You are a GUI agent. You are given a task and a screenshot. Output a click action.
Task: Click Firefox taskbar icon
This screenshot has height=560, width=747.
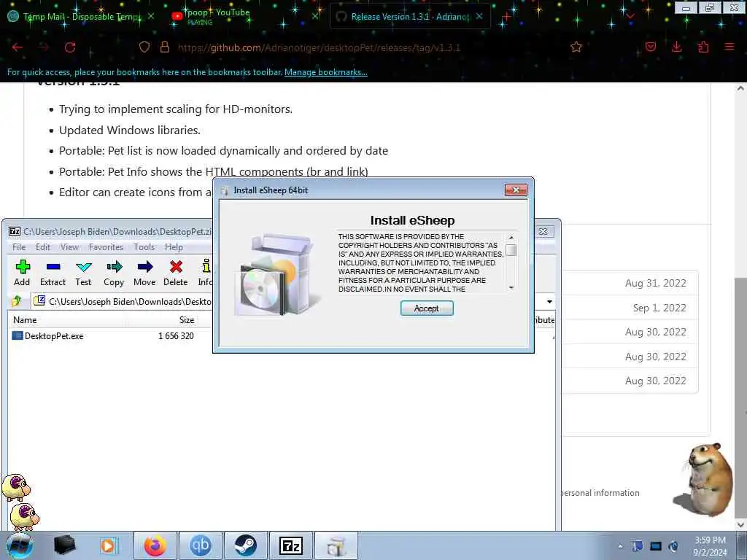[155, 545]
